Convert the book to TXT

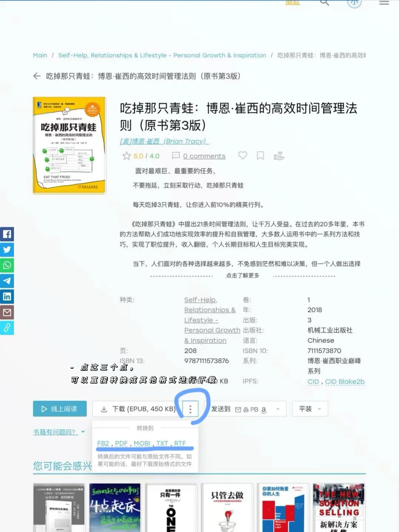click(x=162, y=443)
